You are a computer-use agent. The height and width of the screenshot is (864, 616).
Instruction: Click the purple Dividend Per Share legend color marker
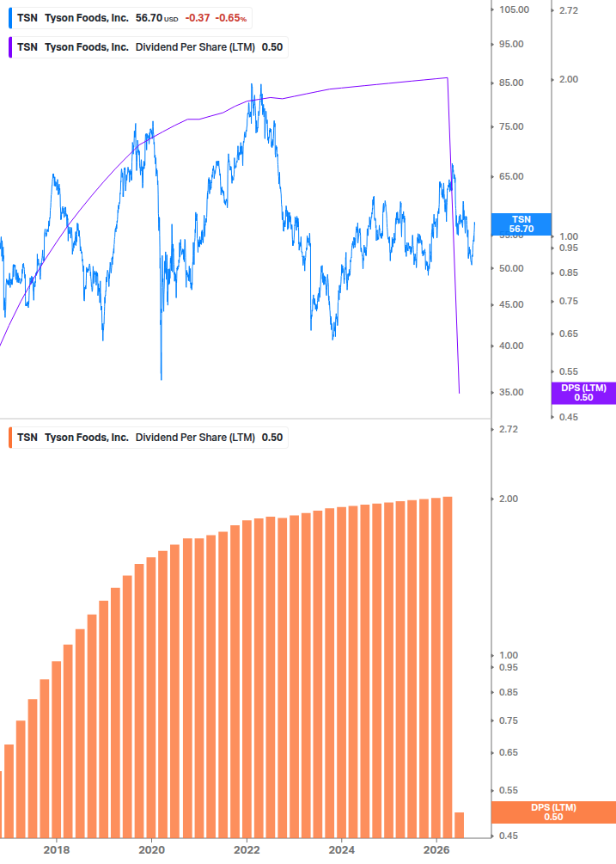pos(10,47)
